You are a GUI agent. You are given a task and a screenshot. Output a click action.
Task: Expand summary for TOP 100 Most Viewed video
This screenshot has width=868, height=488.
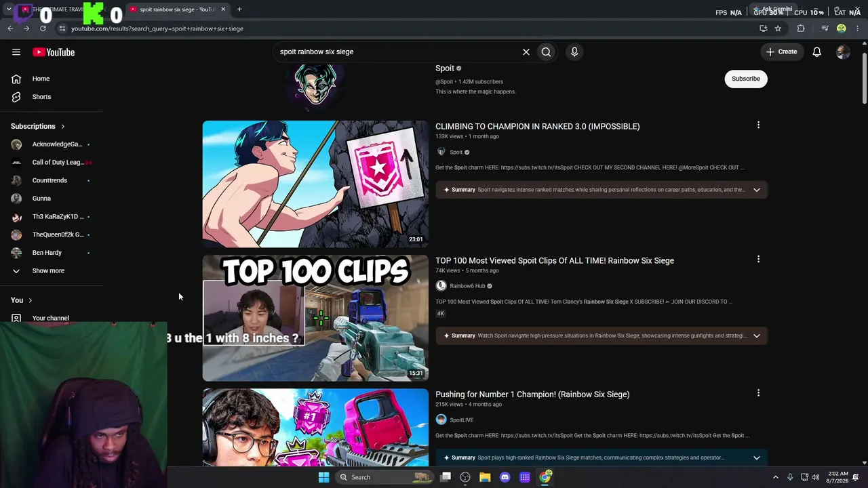(x=757, y=335)
